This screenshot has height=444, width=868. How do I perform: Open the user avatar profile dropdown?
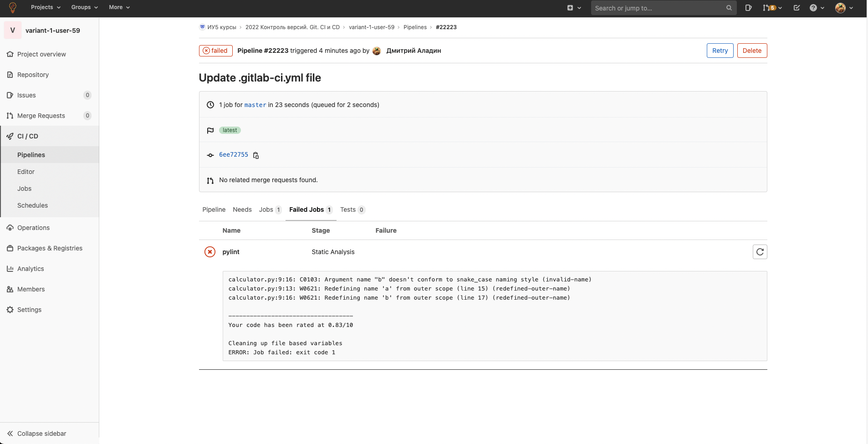(844, 8)
